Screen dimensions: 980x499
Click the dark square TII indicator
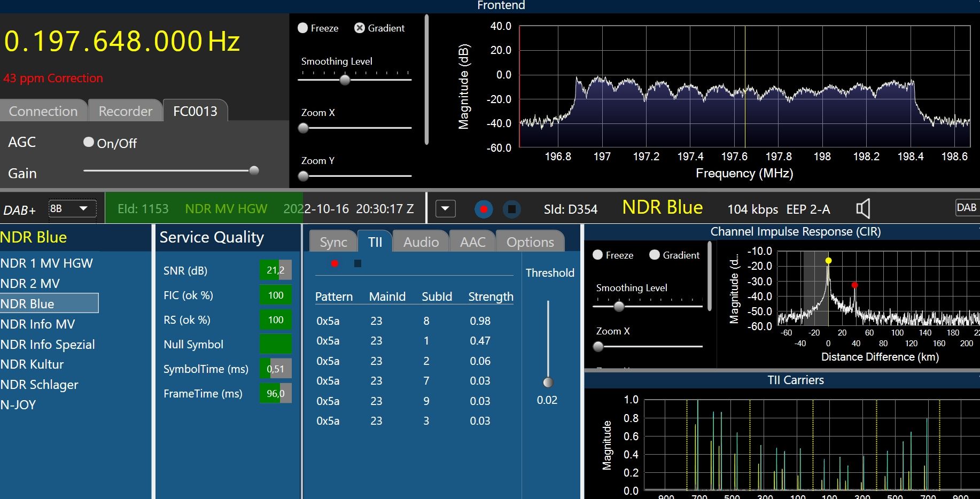[x=357, y=263]
